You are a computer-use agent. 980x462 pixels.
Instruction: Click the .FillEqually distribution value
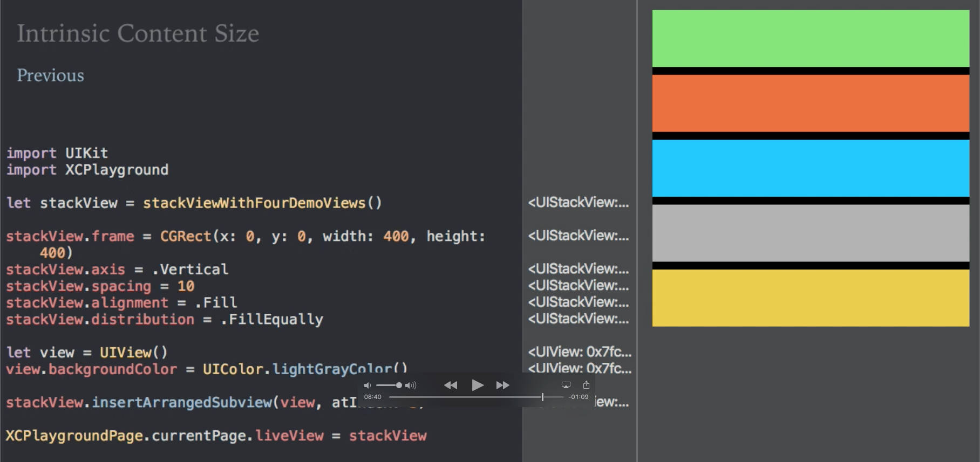click(271, 320)
